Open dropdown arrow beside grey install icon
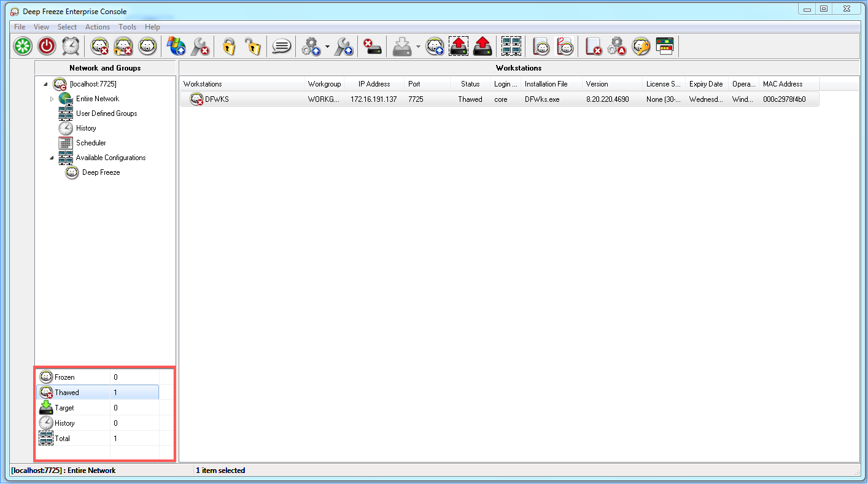Screen dimensions: 868x484 pyautogui.click(x=418, y=47)
